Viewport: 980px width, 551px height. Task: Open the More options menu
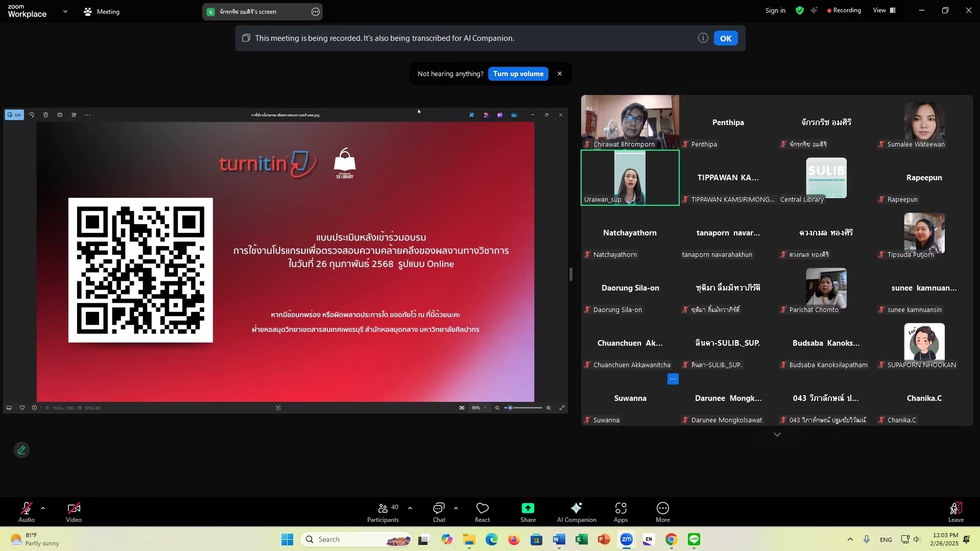pyautogui.click(x=663, y=512)
